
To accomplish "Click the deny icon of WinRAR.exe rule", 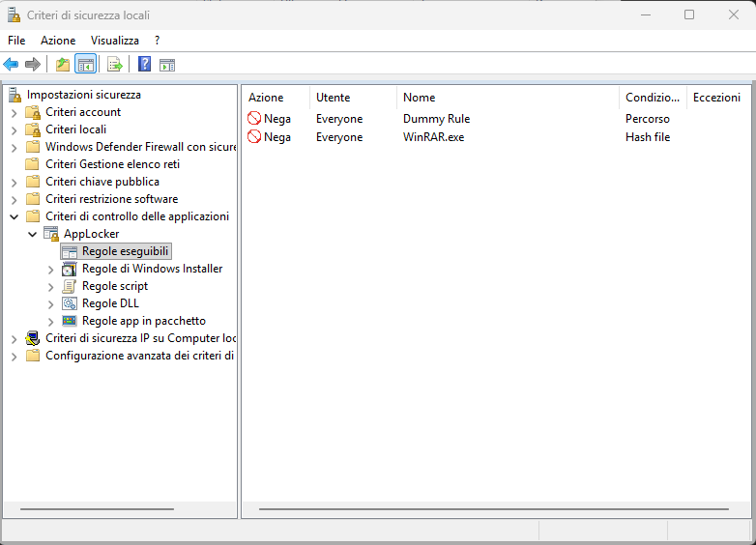I will coord(254,137).
